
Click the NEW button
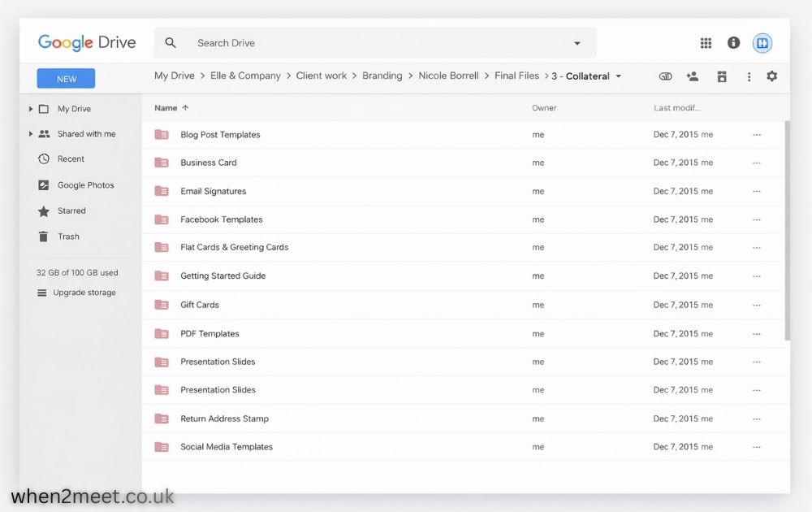[x=65, y=78]
